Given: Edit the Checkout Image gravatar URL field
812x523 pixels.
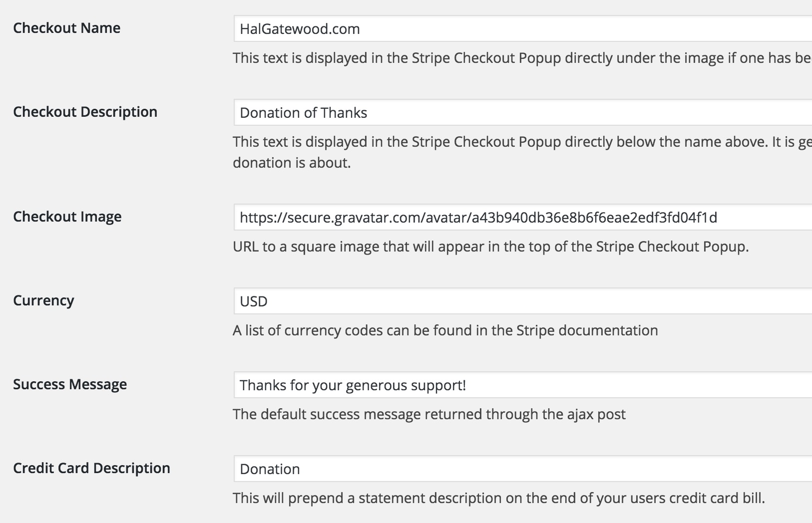Looking at the screenshot, I should point(523,217).
